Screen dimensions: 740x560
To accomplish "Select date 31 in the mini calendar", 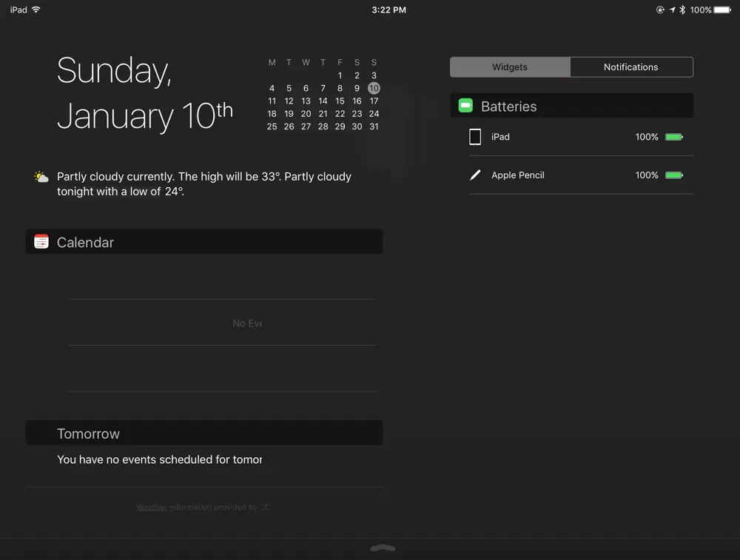I will click(x=374, y=126).
